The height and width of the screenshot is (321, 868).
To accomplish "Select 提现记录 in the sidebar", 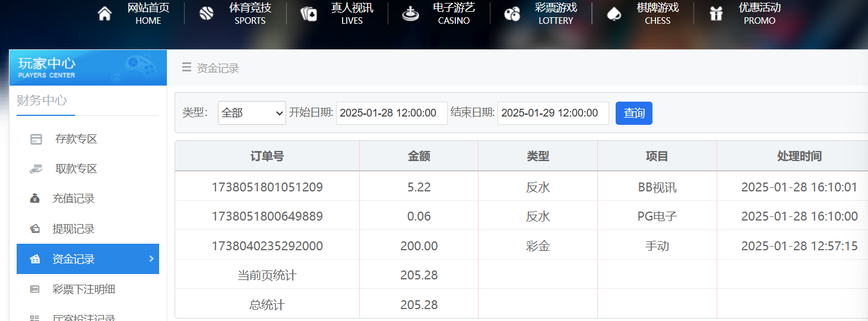I will [73, 229].
